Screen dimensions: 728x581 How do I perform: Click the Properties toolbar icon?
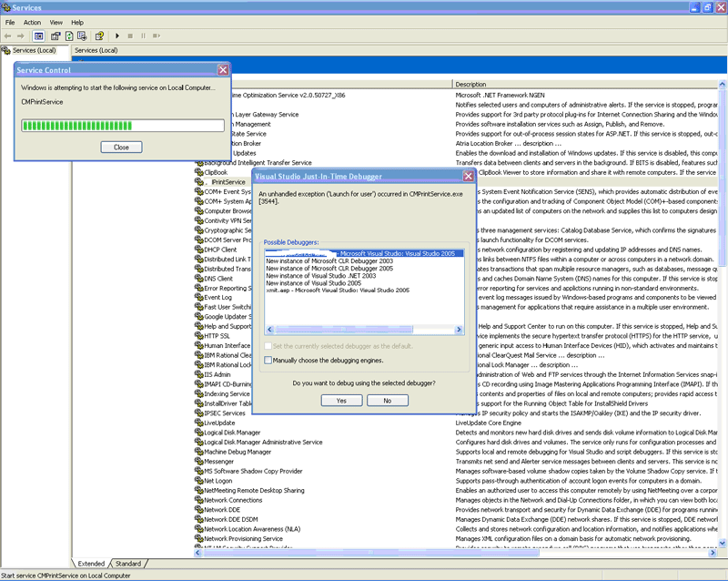coord(56,36)
